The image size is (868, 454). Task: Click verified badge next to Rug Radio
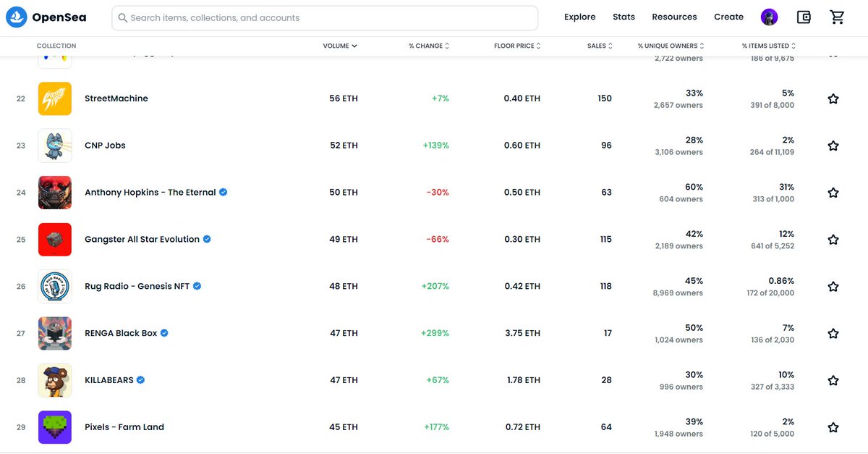197,286
